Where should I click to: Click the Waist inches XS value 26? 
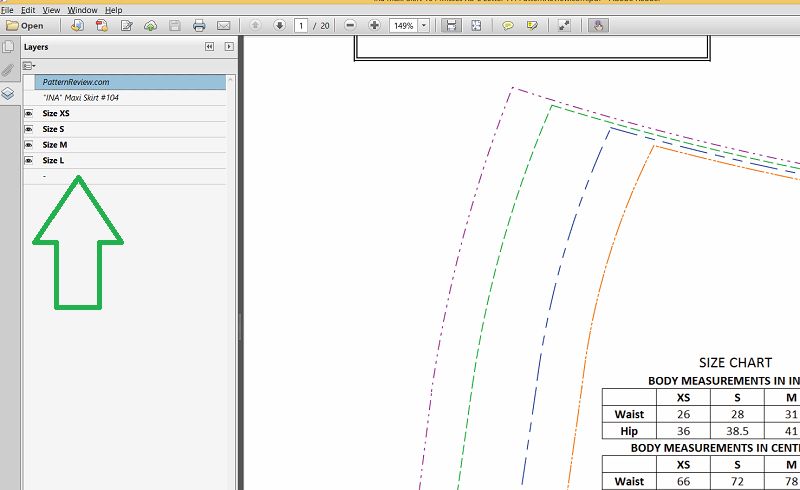click(x=684, y=414)
